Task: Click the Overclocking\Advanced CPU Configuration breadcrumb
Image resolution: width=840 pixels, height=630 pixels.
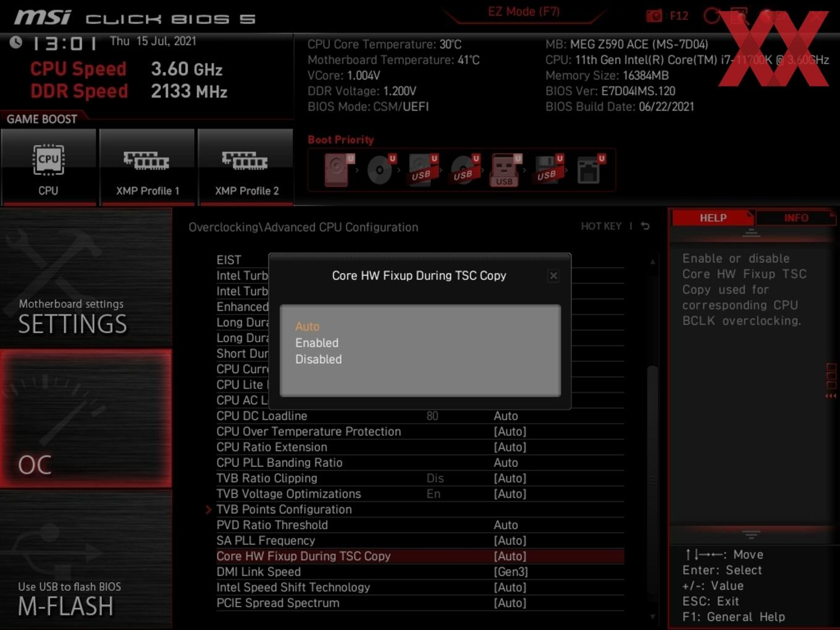Action: (x=303, y=227)
